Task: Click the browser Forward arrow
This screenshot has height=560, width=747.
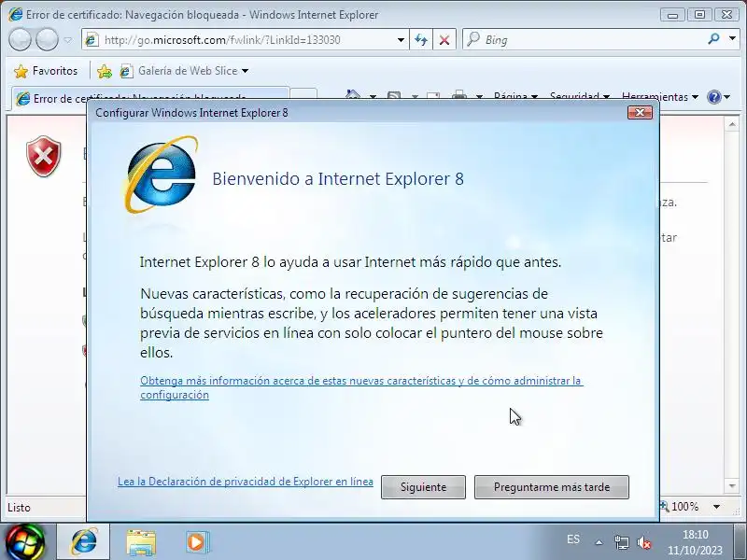Action: [x=48, y=39]
